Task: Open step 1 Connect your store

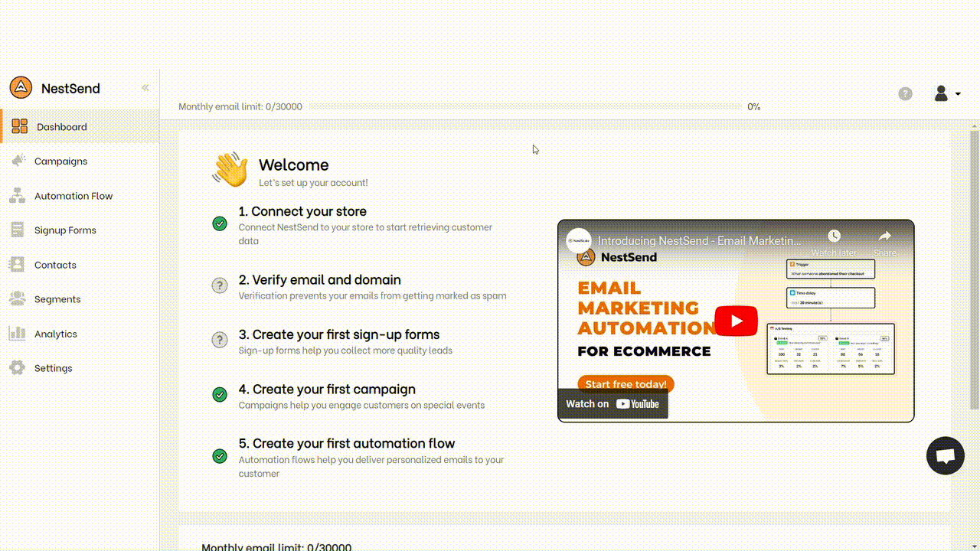Action: [x=302, y=211]
